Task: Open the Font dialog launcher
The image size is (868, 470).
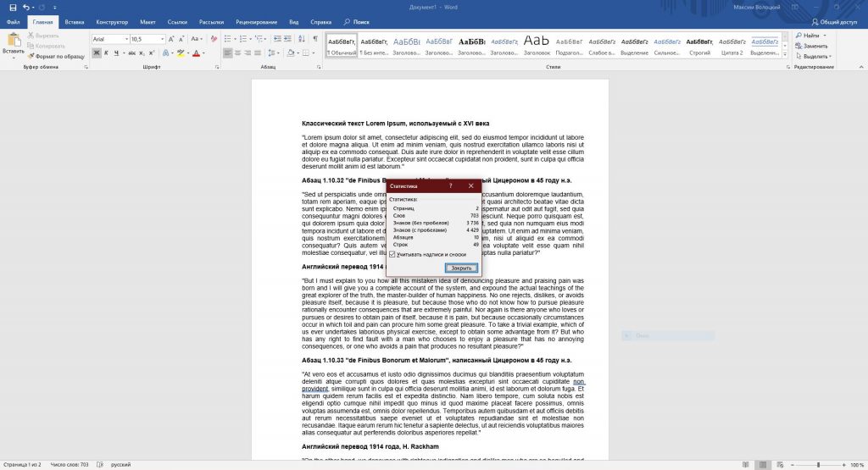Action: pos(217,67)
